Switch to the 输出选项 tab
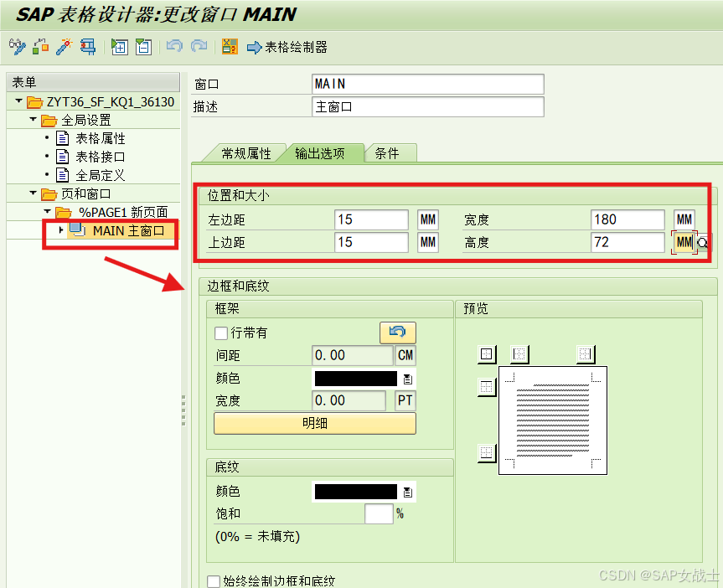Screen dimensions: 723x588 coord(319,153)
